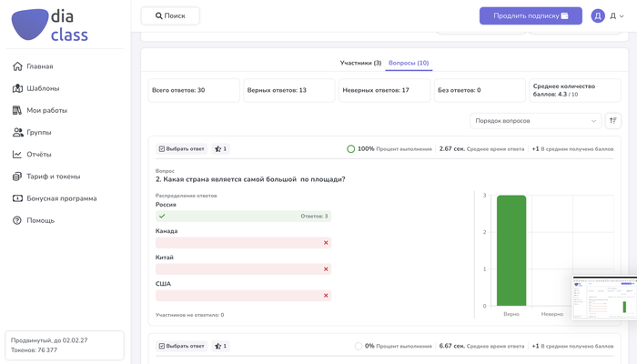The image size is (637, 364).
Task: Open Бонусная программа page
Action: pyautogui.click(x=55, y=198)
